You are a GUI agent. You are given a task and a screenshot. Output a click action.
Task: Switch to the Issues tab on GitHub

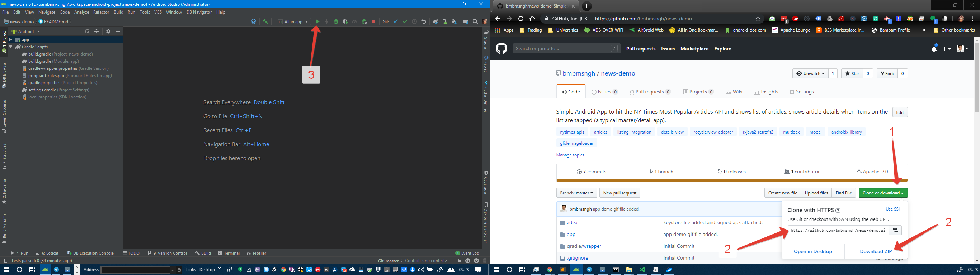604,92
